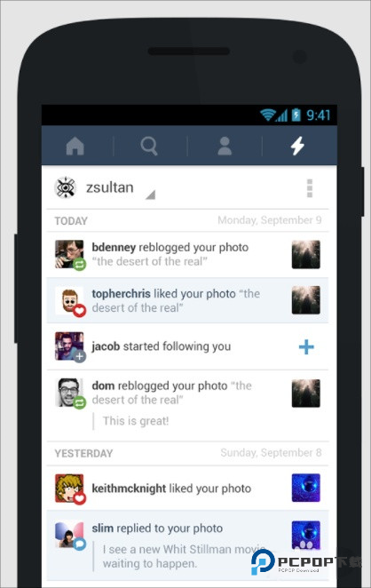The image size is (371, 588).
Task: Open the keithmcknight username link
Action: (129, 489)
